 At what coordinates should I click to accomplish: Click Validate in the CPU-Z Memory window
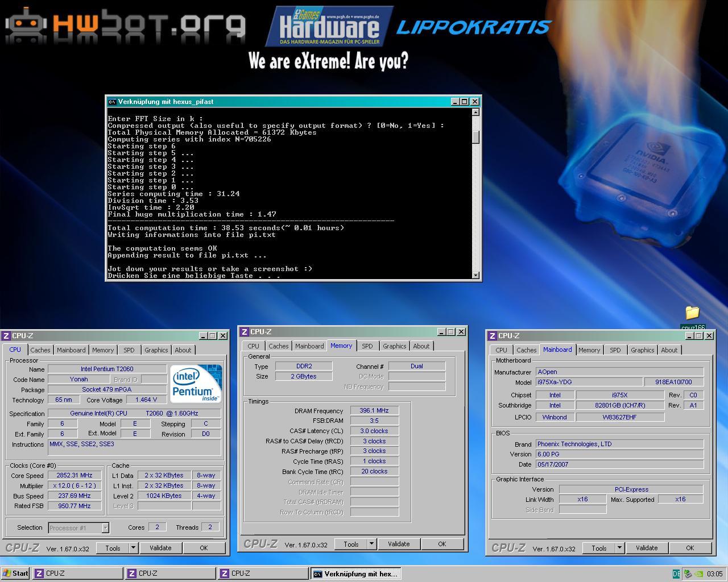(x=399, y=544)
